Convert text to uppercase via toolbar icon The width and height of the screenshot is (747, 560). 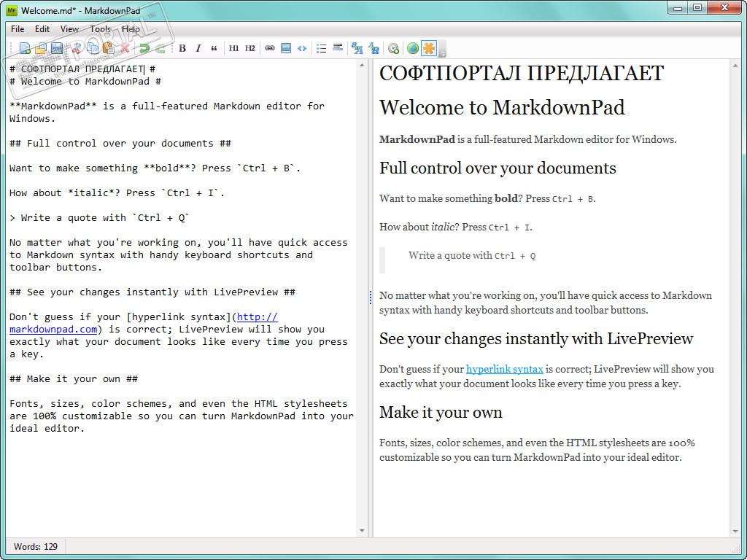tap(357, 48)
